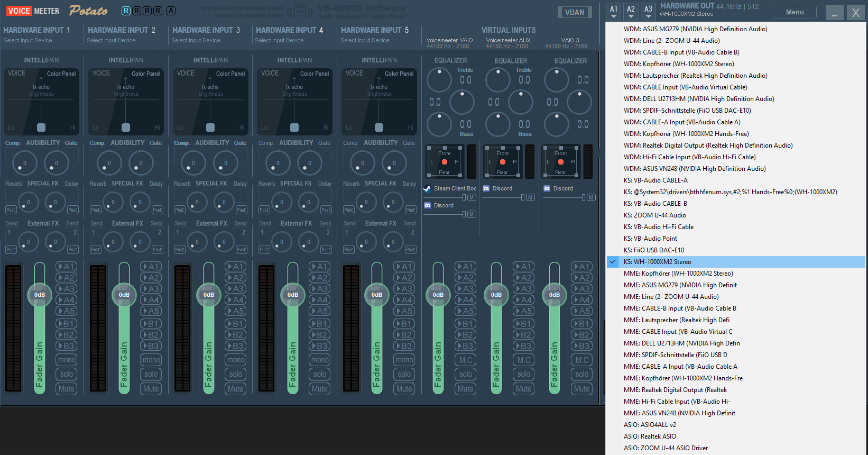Image resolution: width=868 pixels, height=455 pixels.
Task: Click the Potato logo text
Action: coord(88,11)
